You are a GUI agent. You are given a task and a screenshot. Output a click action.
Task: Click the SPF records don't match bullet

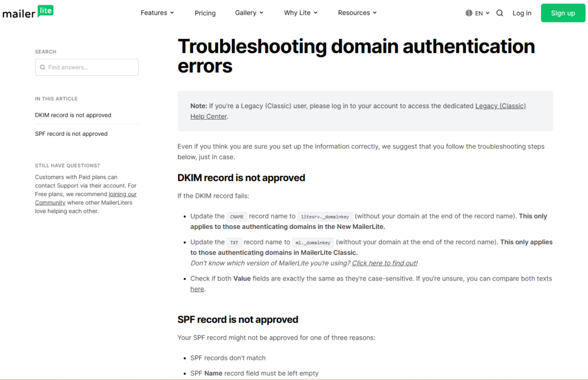tap(227, 358)
